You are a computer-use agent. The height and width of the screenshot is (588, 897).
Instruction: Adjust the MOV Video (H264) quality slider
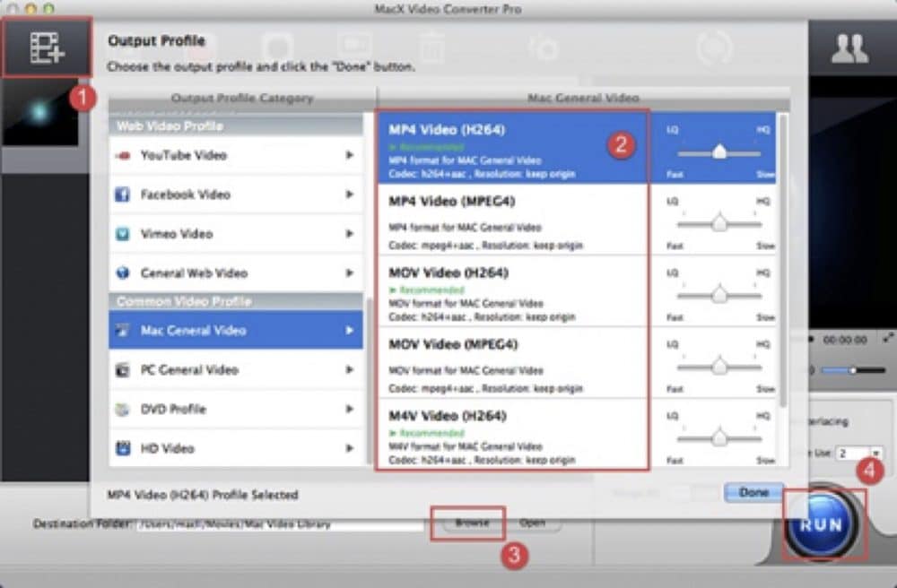tap(719, 295)
